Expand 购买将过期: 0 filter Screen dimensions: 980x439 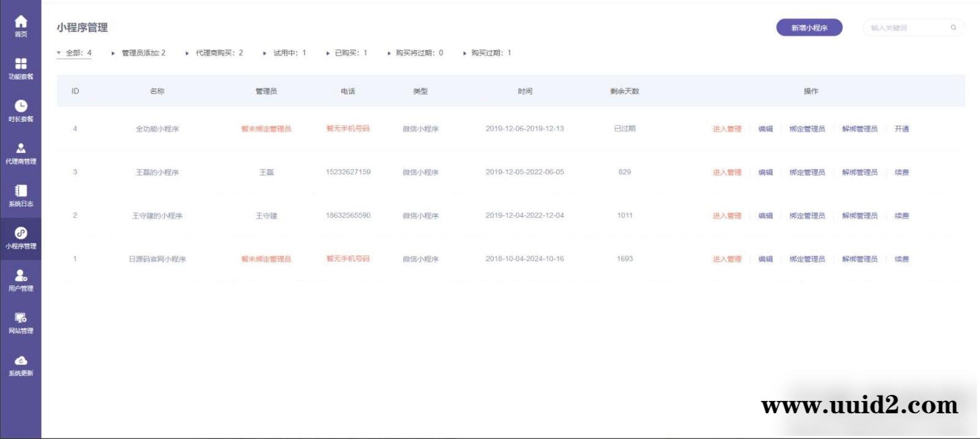click(415, 53)
